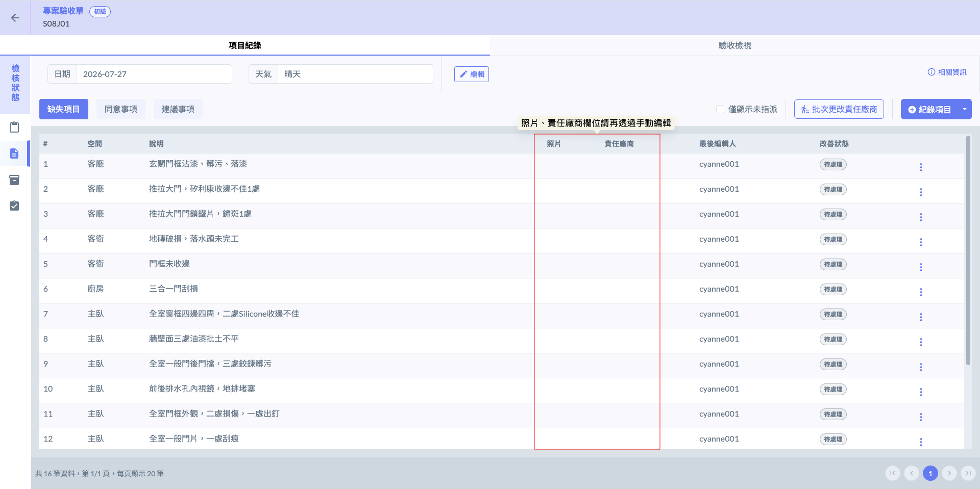The image size is (980, 489).
Task: Open the archive box sidebar icon
Action: (14, 180)
